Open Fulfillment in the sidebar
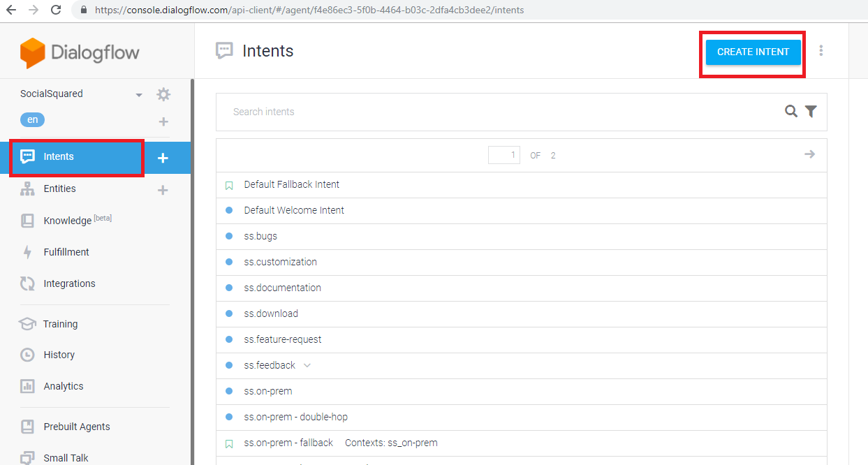 click(66, 252)
